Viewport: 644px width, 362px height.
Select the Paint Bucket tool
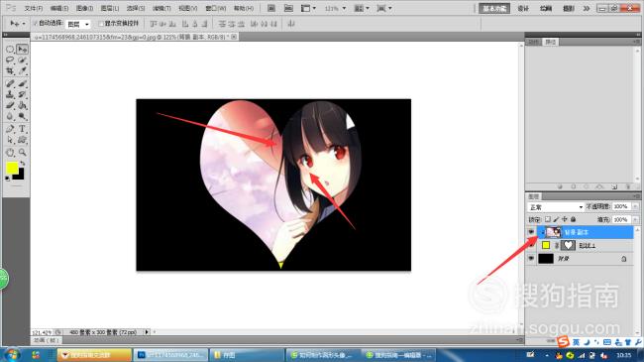22,105
